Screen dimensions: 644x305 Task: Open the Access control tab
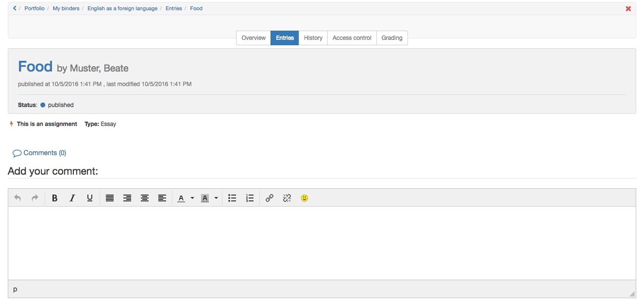(352, 38)
